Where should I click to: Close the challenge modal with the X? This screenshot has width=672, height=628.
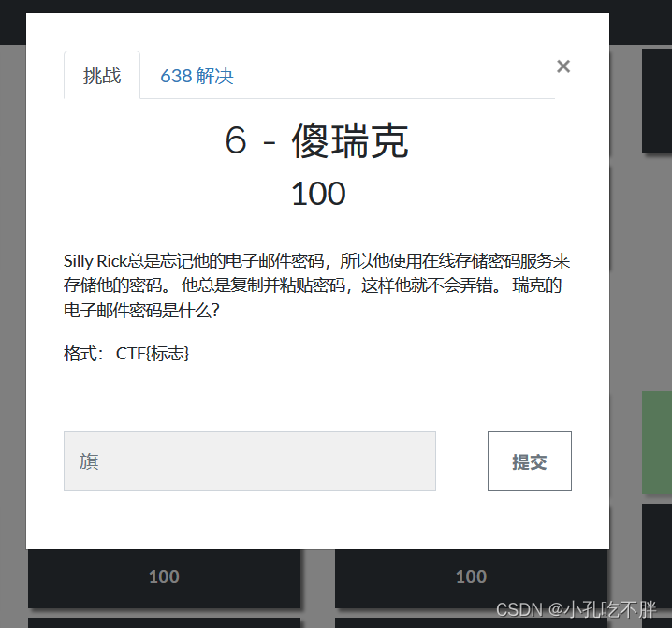click(563, 66)
